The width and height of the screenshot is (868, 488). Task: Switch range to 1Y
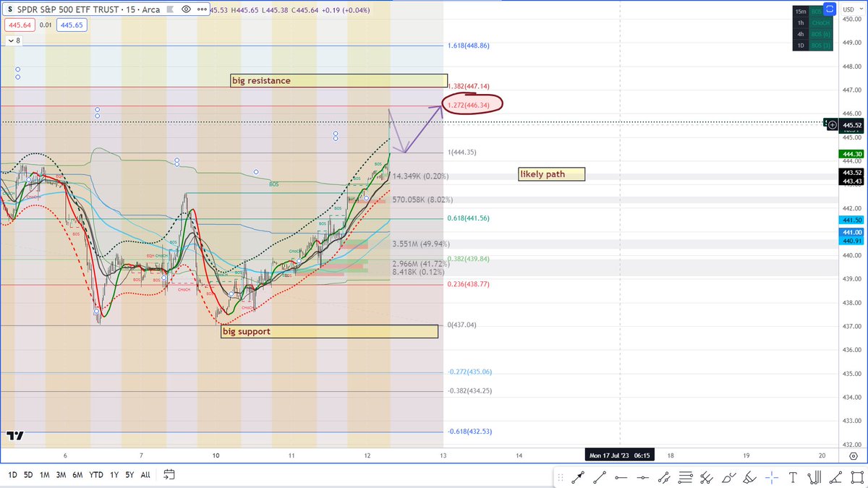tap(114, 475)
